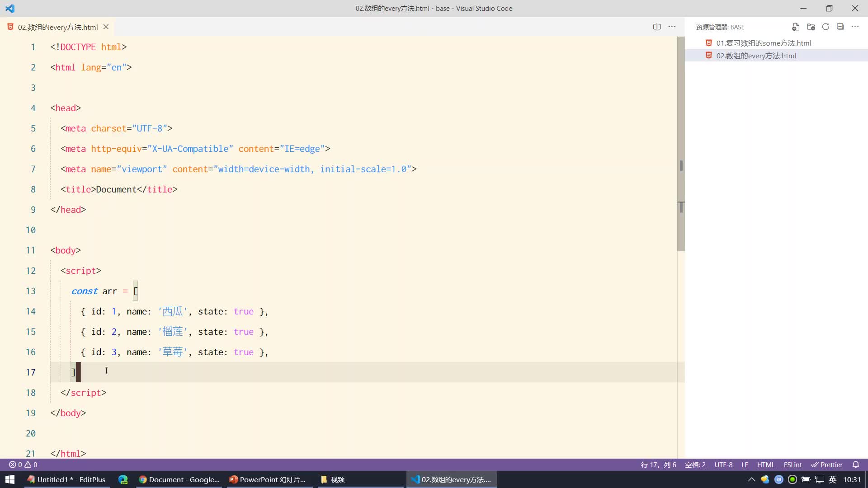The width and height of the screenshot is (868, 488).
Task: Open notifications bell in status bar
Action: 855,465
